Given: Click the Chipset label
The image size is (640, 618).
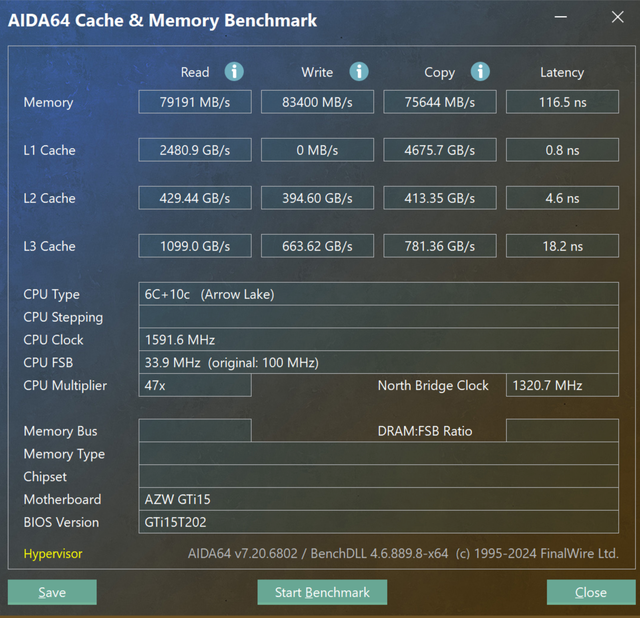Looking at the screenshot, I should [45, 477].
